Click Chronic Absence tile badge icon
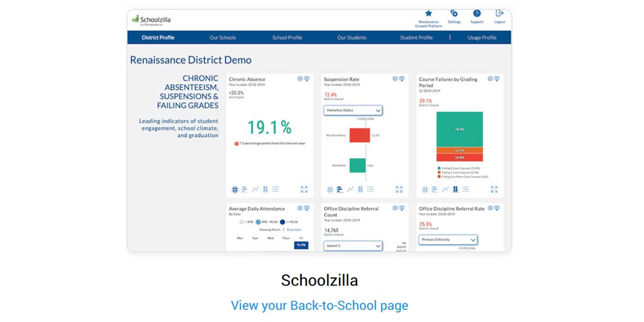This screenshot has height=322, width=644. coord(306,79)
